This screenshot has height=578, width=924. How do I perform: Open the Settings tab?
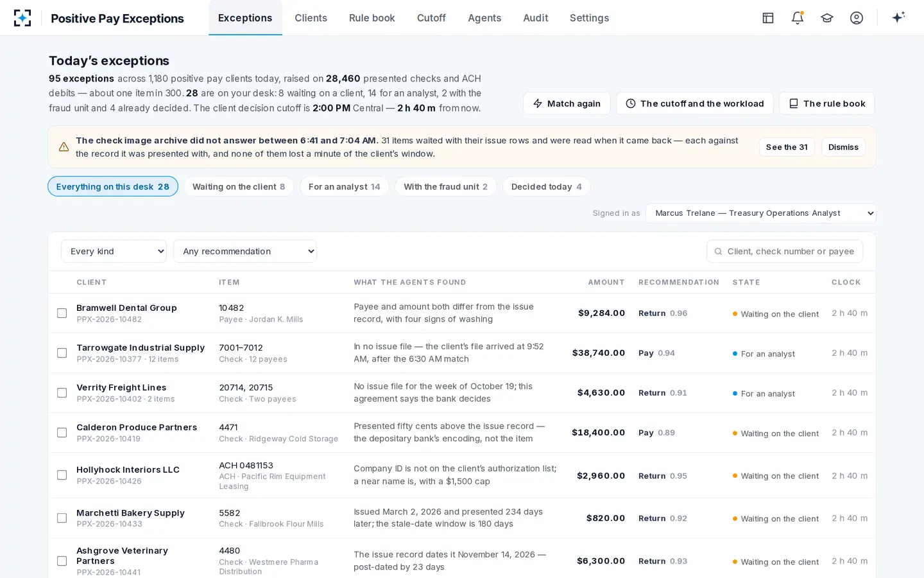point(589,18)
